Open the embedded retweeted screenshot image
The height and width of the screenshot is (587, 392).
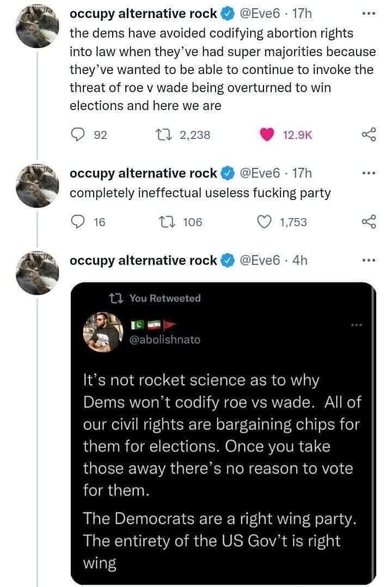(x=223, y=463)
